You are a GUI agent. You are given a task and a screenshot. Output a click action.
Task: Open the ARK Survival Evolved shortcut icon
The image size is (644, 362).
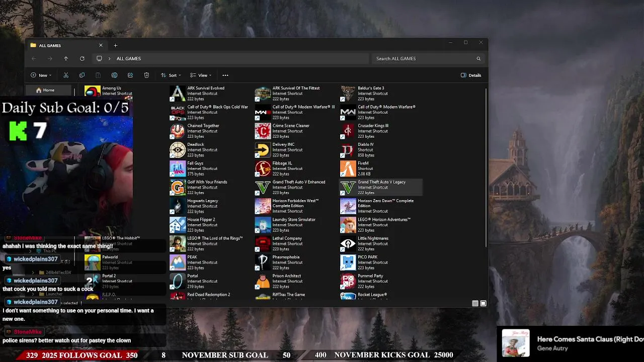[x=177, y=94]
